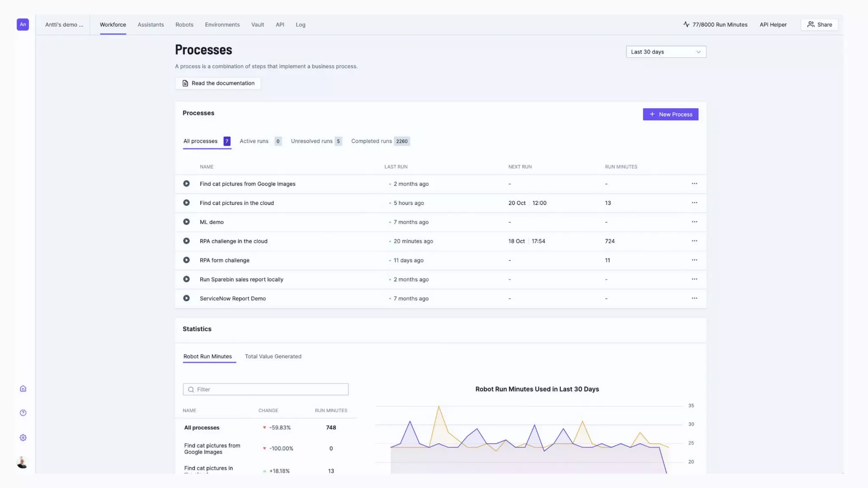Viewport: 868px width, 488px height.
Task: Expand the Last 30 days dropdown
Action: coord(666,52)
